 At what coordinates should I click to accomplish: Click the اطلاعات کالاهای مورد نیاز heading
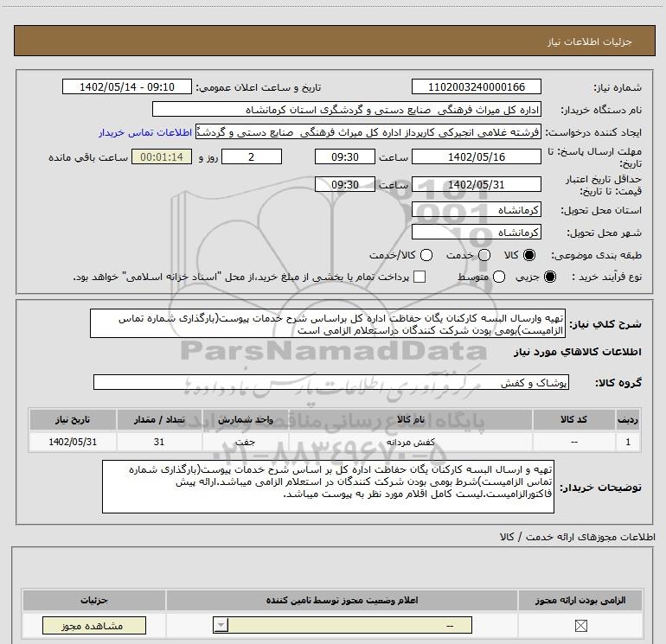tap(577, 352)
